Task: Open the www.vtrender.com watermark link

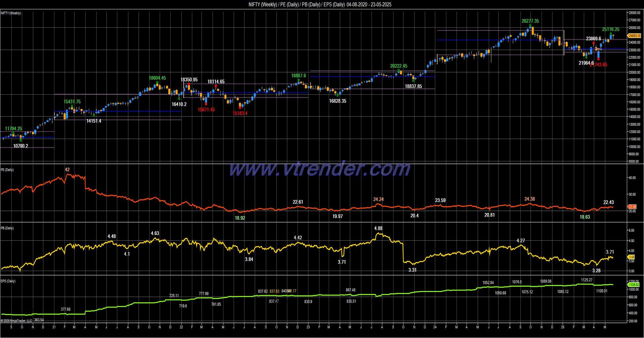Action: tap(319, 169)
